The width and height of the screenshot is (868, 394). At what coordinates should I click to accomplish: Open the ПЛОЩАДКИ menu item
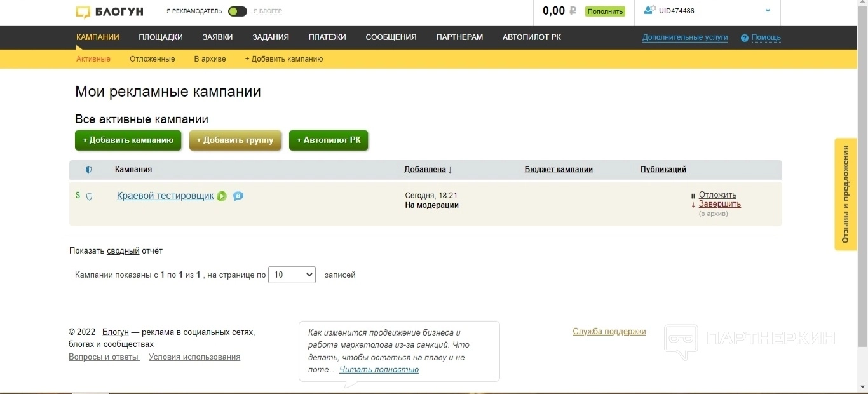[161, 37]
